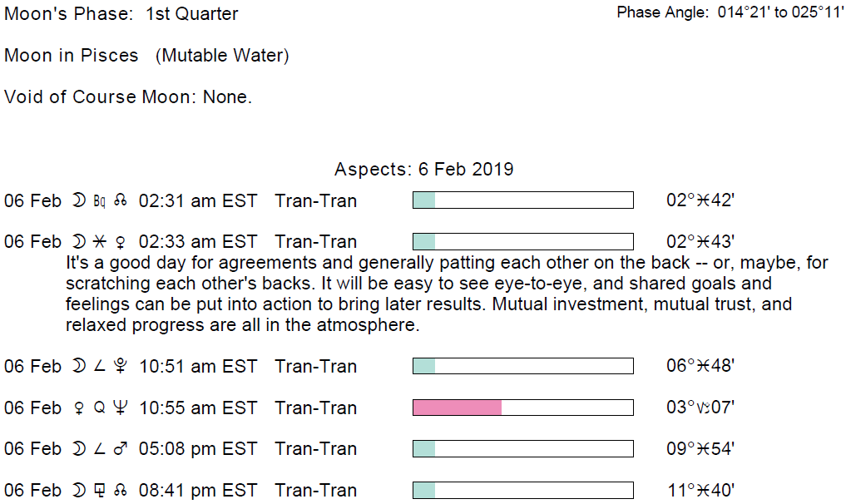Click the sextile aspect symbol beside Venus
The width and height of the screenshot is (846, 504).
99,242
